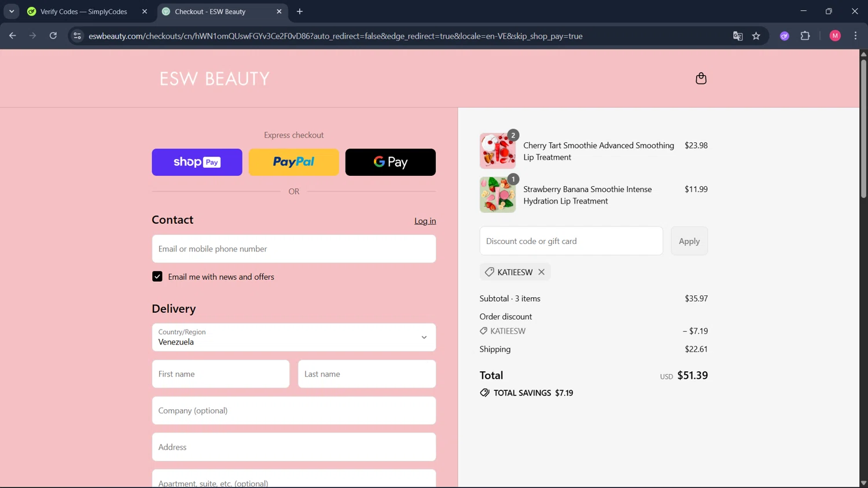Bookmark this page with the star icon
The height and width of the screenshot is (488, 868).
click(x=756, y=36)
